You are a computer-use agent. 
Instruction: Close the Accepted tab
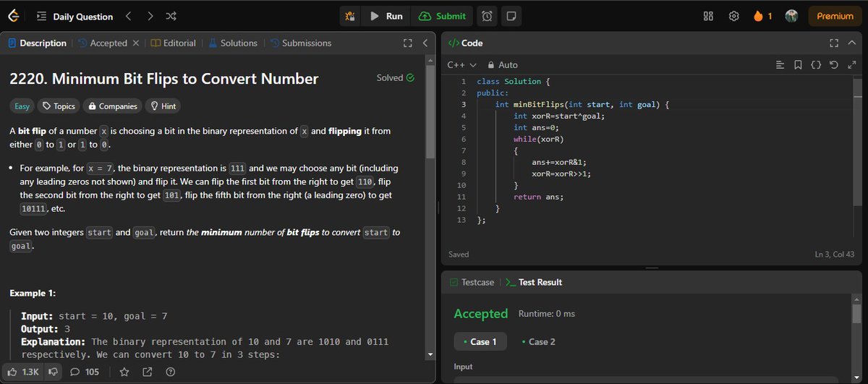(x=135, y=43)
